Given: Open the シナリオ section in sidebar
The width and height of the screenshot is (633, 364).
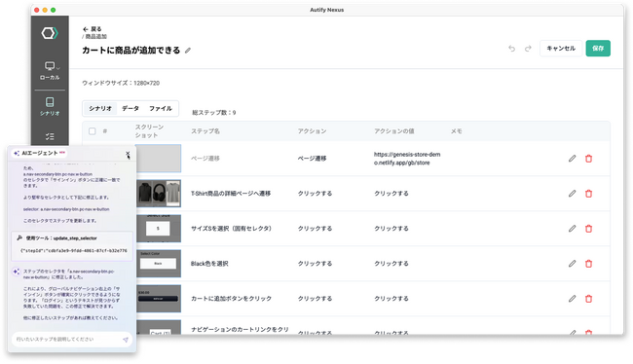Looking at the screenshot, I should click(50, 106).
